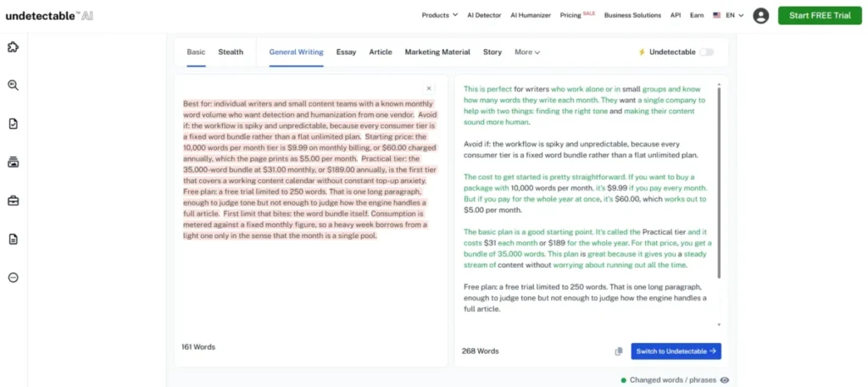Image resolution: width=868 pixels, height=387 pixels.
Task: Open the AI Detector page
Action: click(x=484, y=15)
